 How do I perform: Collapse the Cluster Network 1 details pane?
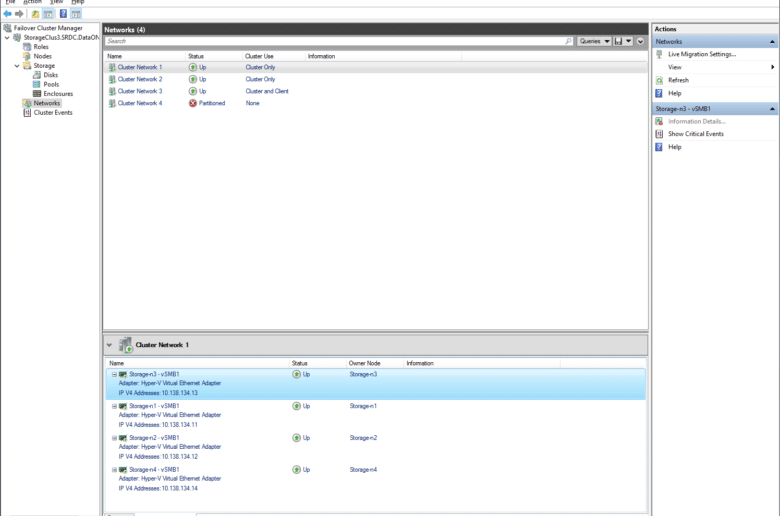point(109,345)
